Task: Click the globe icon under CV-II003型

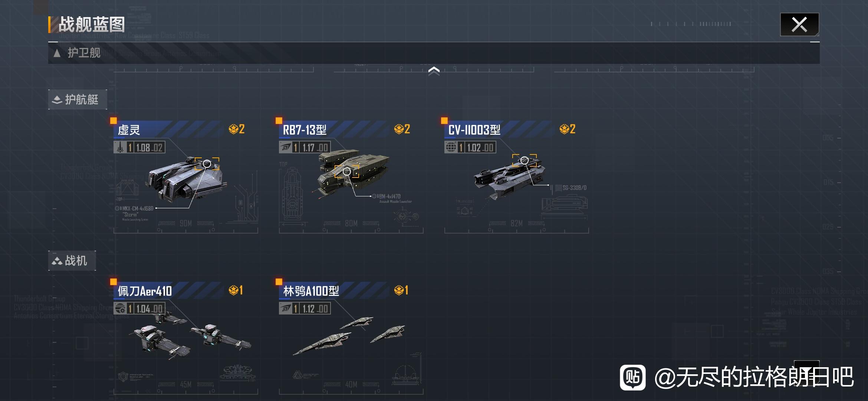Action: pos(451,147)
